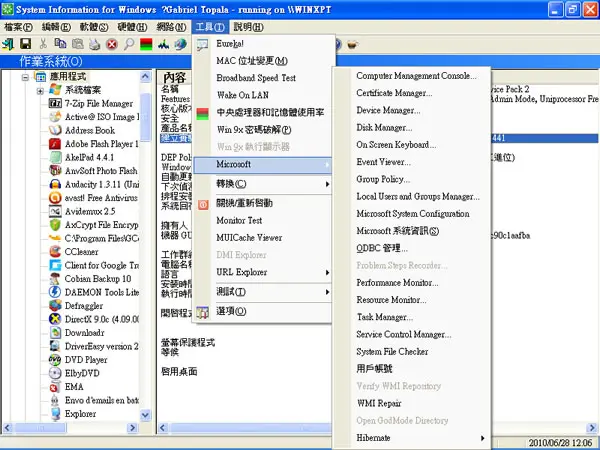Open the 硬體(H) menu in menu bar
600x450 pixels.
coord(132,27)
